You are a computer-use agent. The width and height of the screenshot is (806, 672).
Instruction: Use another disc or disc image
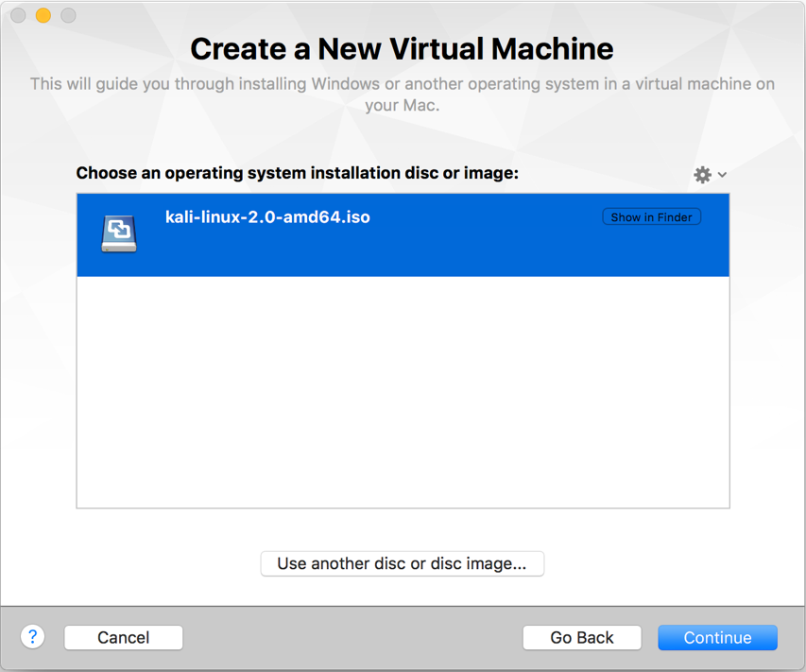[402, 563]
